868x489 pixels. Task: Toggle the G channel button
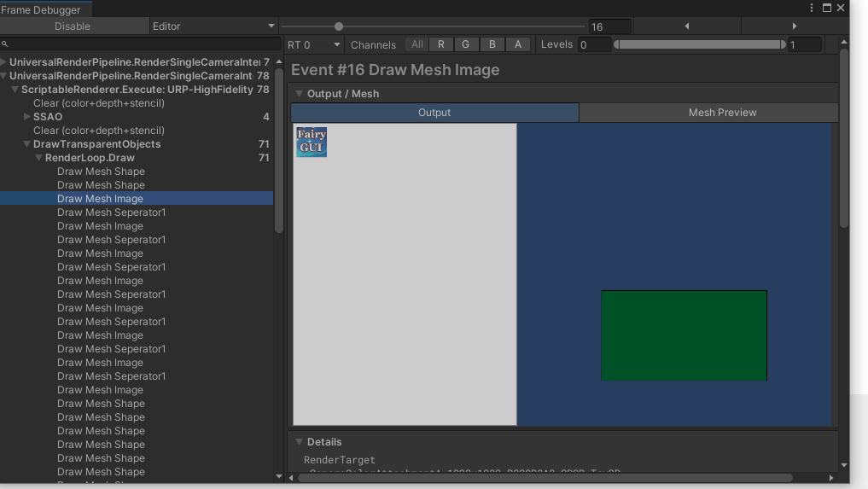(465, 44)
